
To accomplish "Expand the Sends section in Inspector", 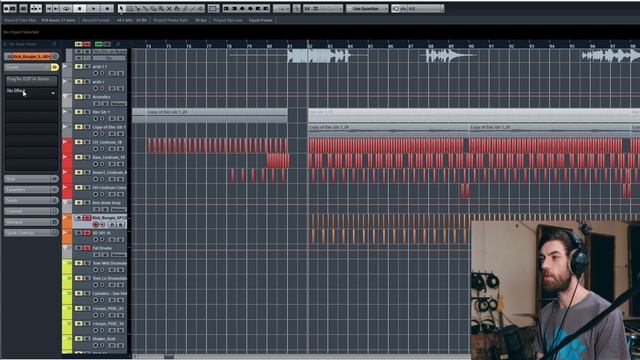I will point(31,200).
